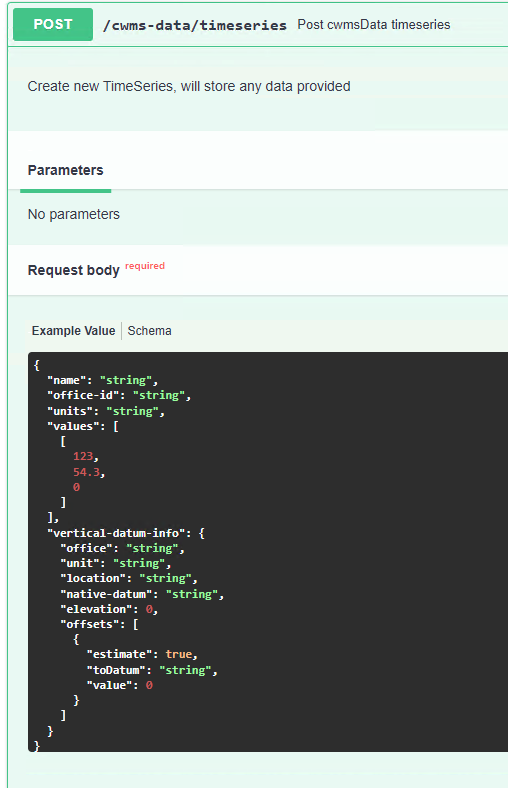Click the Create new TimeSeries description
This screenshot has height=788, width=508.
tap(189, 86)
